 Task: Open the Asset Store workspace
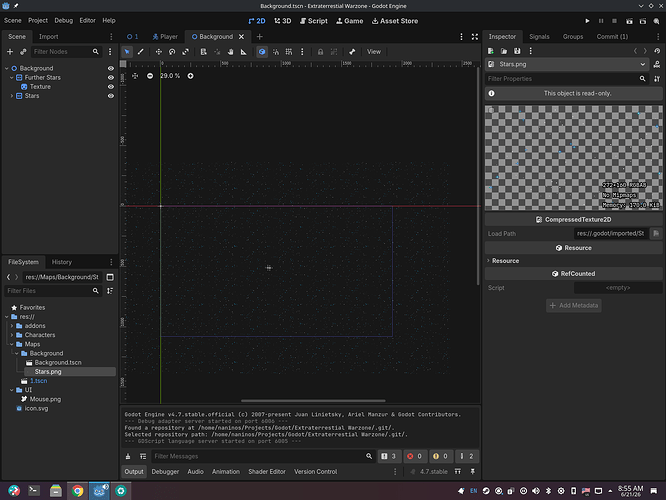point(395,21)
